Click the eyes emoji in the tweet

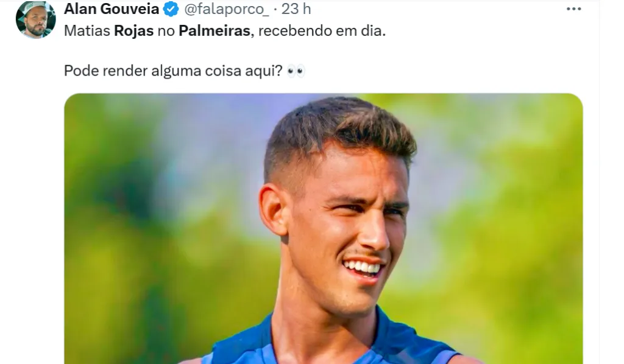[296, 71]
